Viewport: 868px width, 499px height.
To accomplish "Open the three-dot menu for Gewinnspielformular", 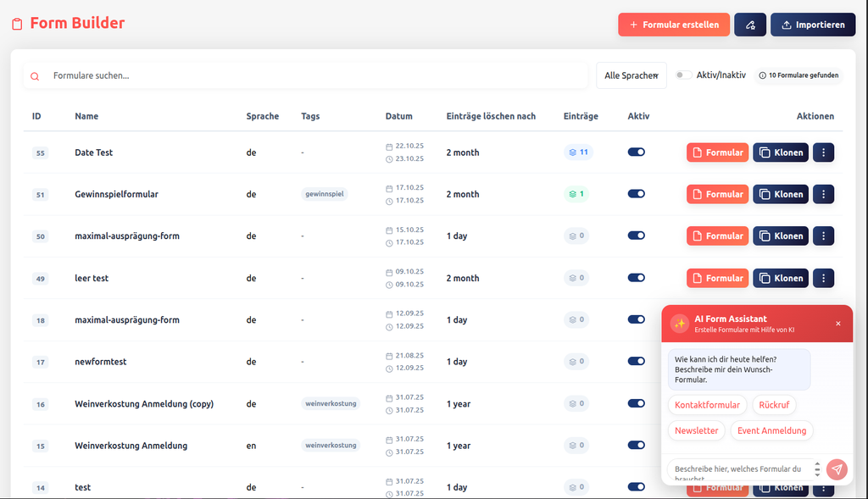I will [823, 194].
